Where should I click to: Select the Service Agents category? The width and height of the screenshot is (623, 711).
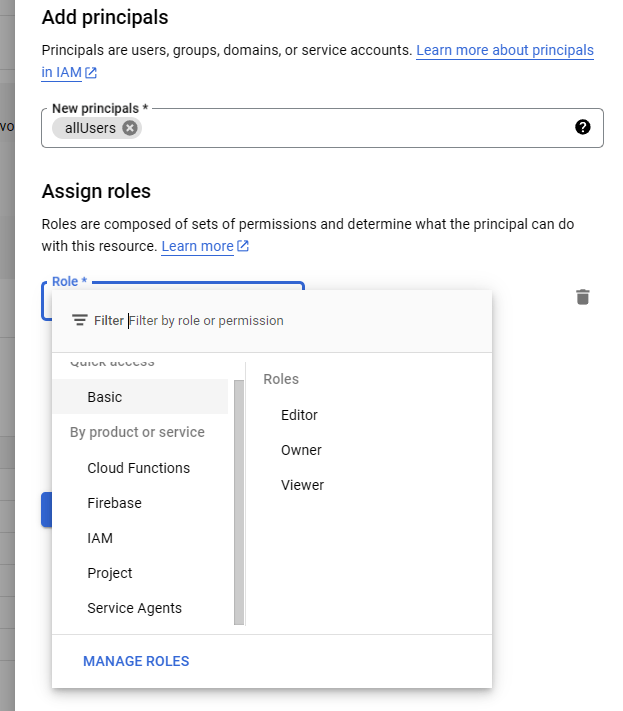click(x=134, y=608)
